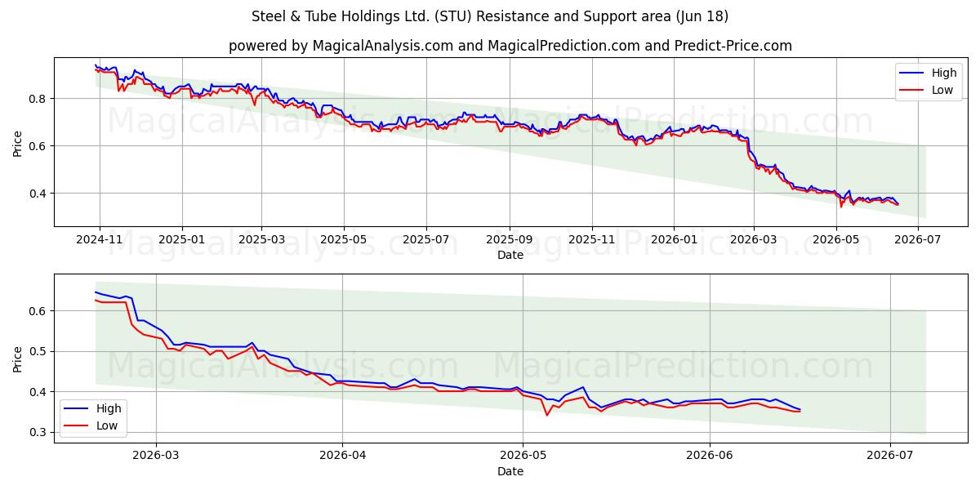980x490 pixels.
Task: Click the 'Price' axis label of the lower chart
Action: (18, 358)
